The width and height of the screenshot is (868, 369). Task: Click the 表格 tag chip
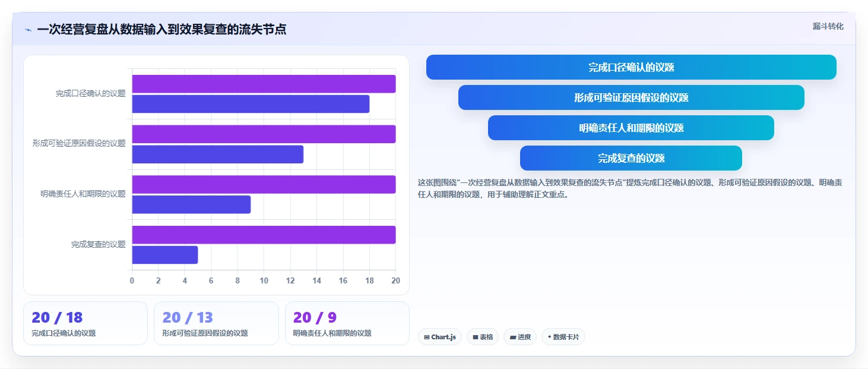[x=483, y=337]
